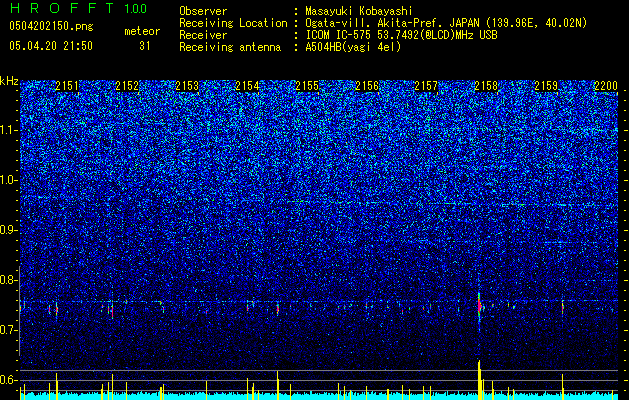Click the 2159 time marker
Viewport: 629px width, 400px height.
click(546, 86)
